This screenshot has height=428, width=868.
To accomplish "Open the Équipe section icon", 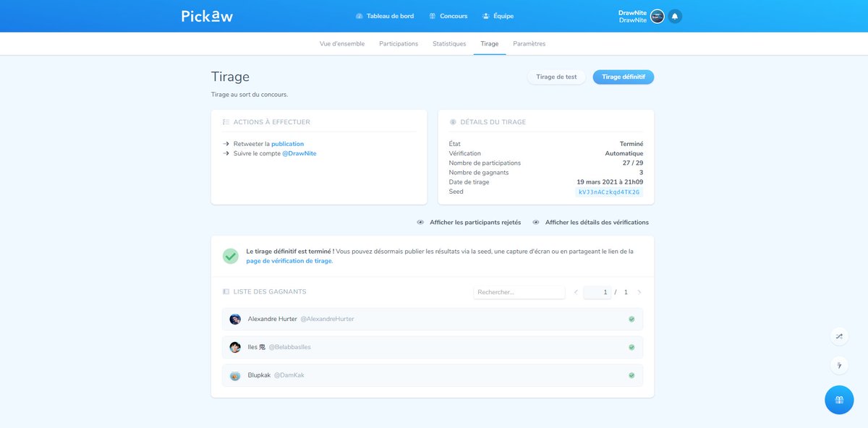I will click(486, 15).
